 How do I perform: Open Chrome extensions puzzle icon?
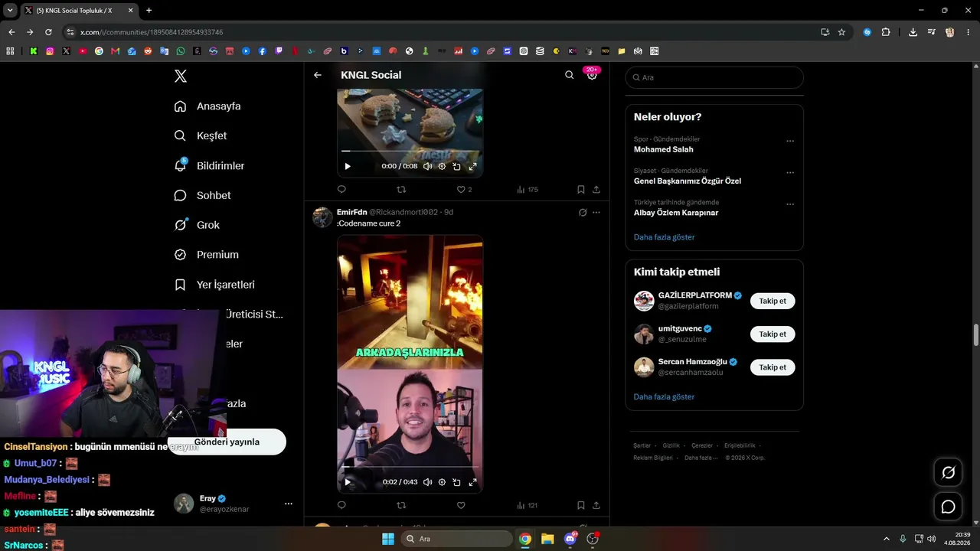coord(886,32)
